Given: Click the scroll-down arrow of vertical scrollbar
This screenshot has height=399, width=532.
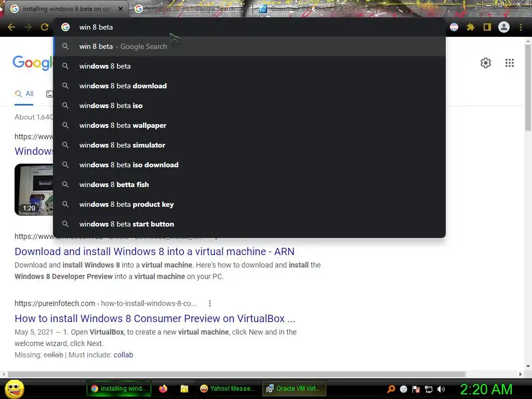Looking at the screenshot, I should 528,366.
